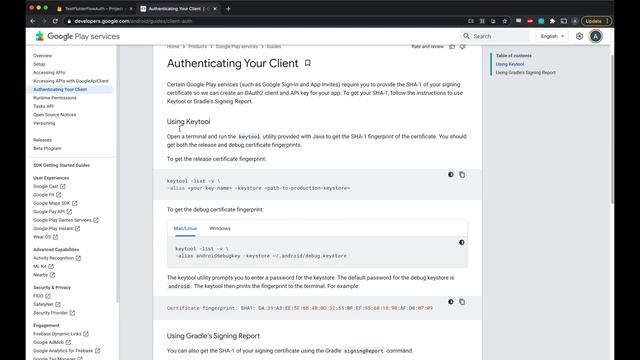Bookmark page icon beside Authenticating Your Client
The width and height of the screenshot is (640, 360).
tap(307, 63)
